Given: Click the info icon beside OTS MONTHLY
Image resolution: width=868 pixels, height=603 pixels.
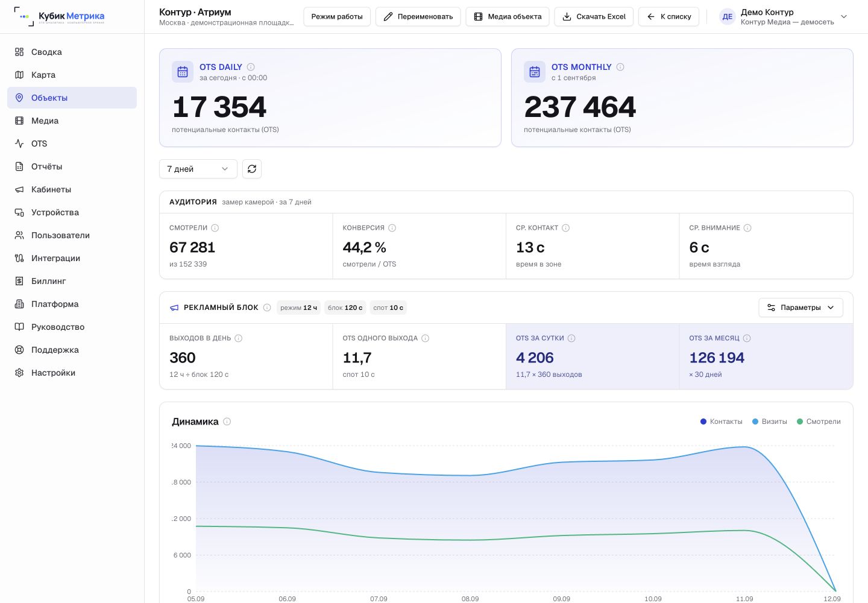Looking at the screenshot, I should [620, 67].
